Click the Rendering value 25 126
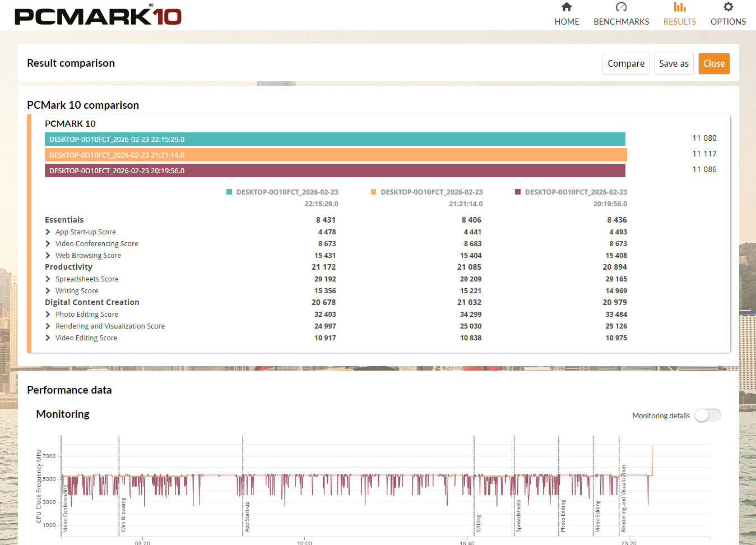The image size is (756, 545). click(616, 326)
